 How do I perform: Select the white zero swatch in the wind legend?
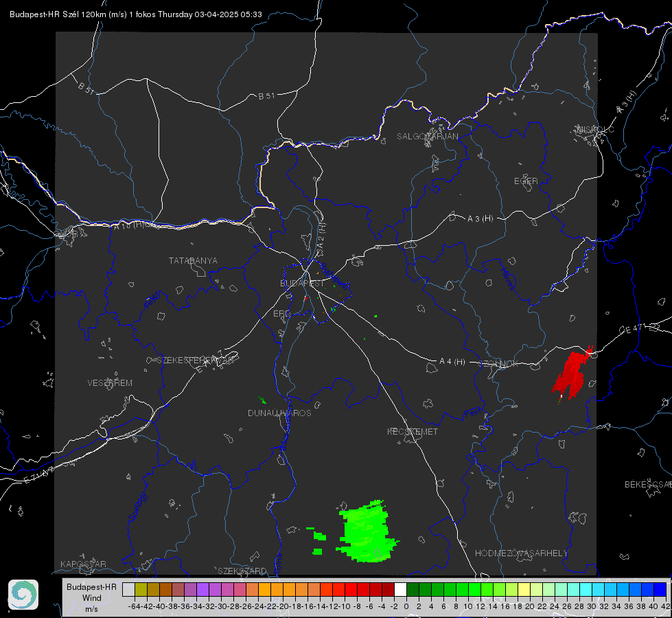[x=400, y=589]
